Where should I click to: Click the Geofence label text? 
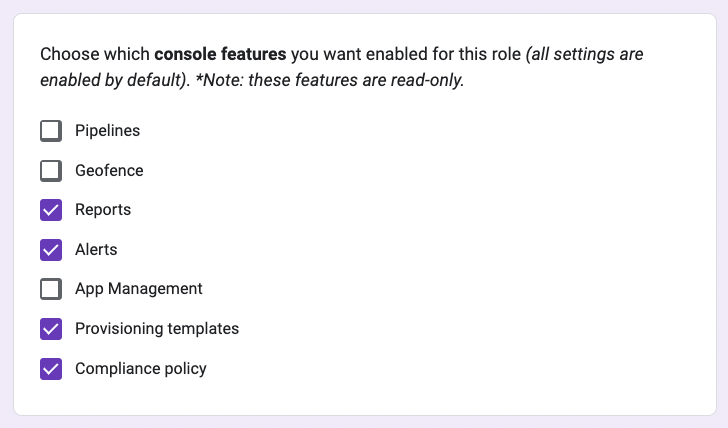pyautogui.click(x=109, y=171)
